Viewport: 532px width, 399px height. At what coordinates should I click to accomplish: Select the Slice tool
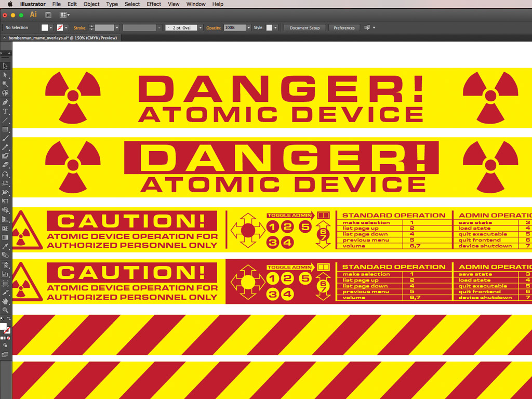click(x=5, y=292)
